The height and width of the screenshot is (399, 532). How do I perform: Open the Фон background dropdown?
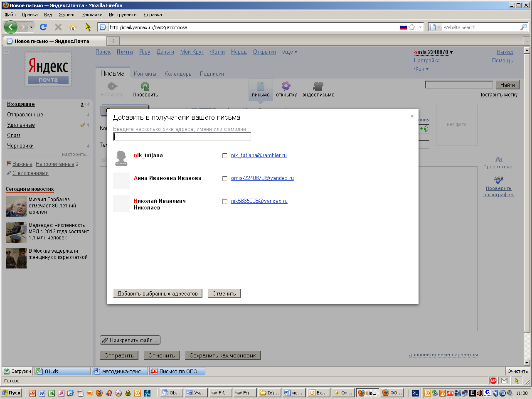[x=421, y=69]
